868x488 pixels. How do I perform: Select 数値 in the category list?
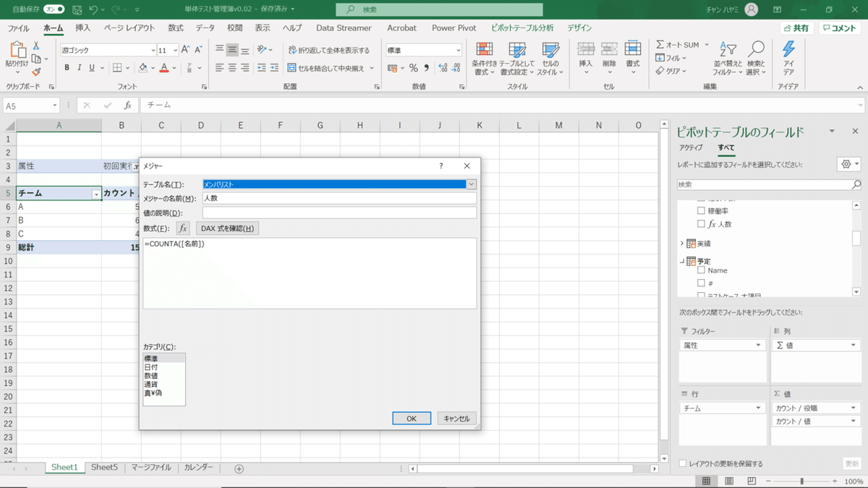[x=151, y=376]
